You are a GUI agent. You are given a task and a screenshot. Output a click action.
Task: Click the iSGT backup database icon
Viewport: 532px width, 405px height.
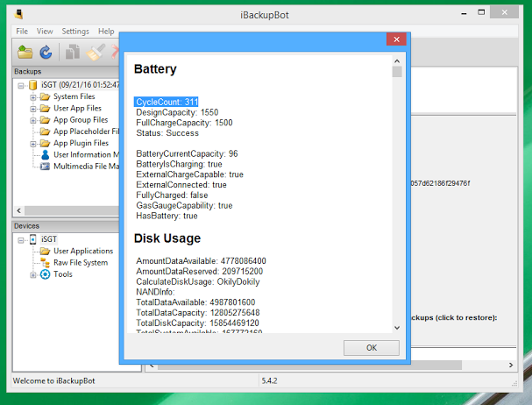click(x=32, y=85)
